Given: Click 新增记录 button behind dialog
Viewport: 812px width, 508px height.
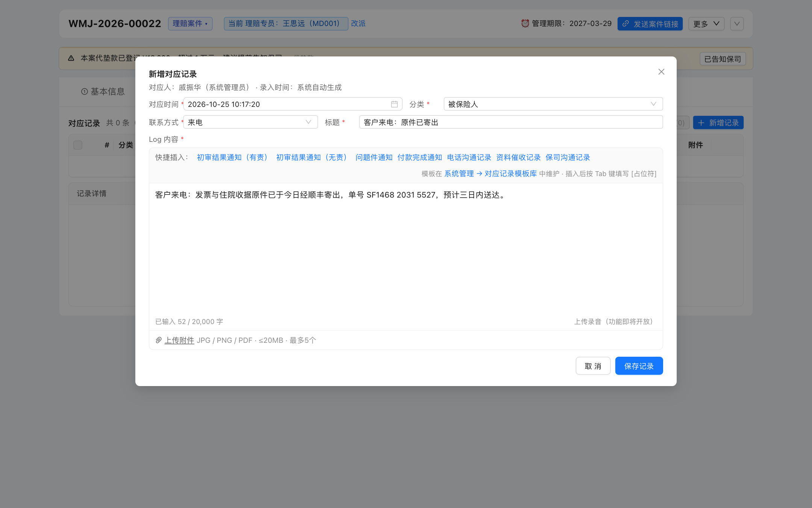Looking at the screenshot, I should [x=718, y=123].
